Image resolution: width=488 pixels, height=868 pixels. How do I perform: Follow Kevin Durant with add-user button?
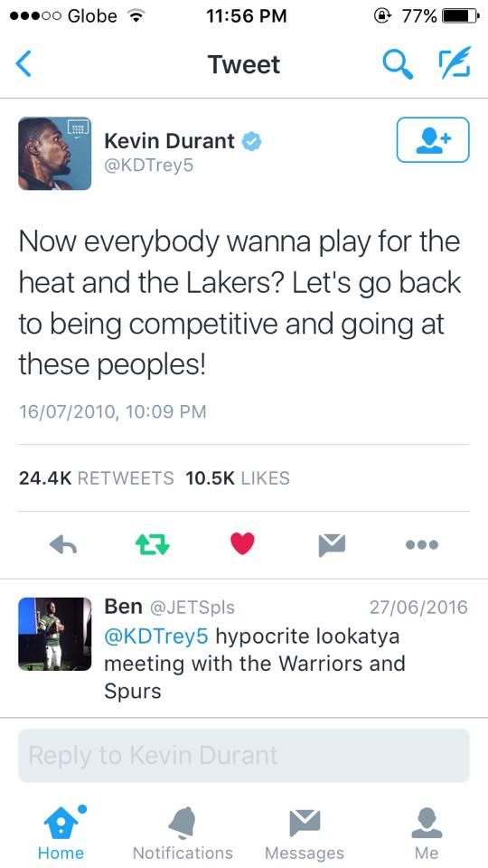(x=433, y=139)
